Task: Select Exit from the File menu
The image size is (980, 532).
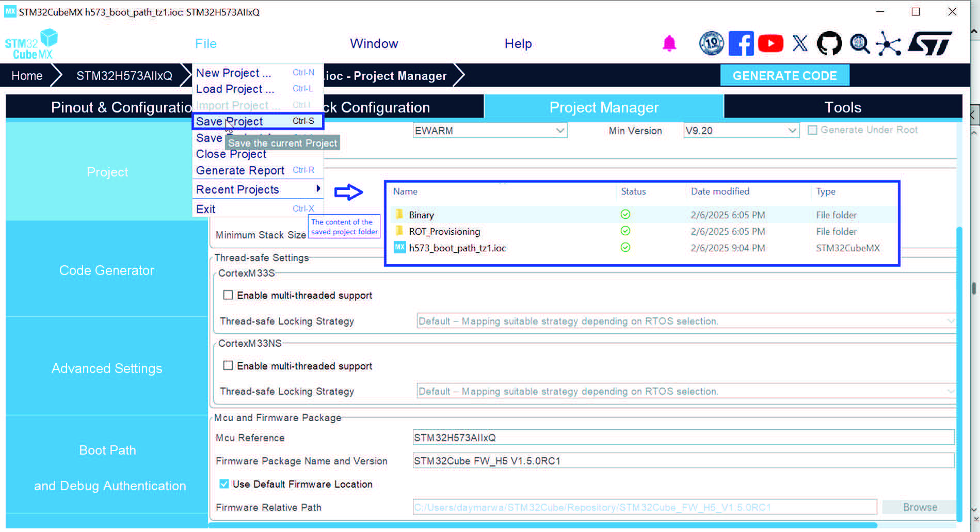Action: [x=258, y=209]
